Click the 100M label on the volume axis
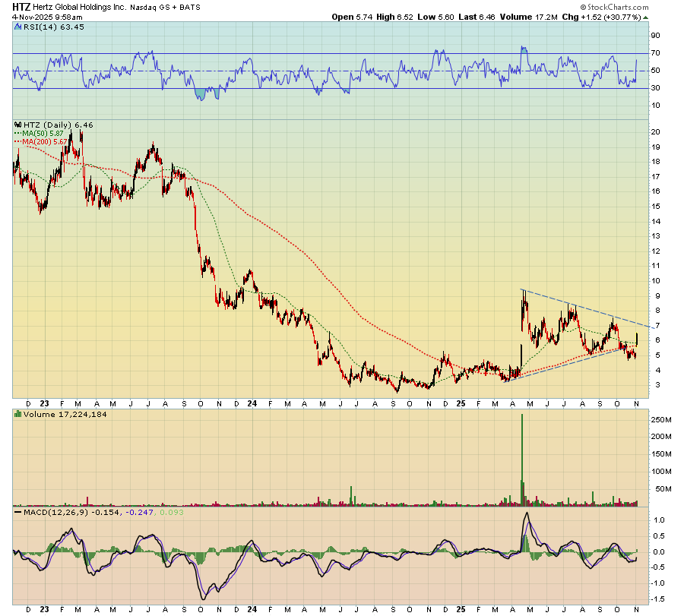 [x=661, y=471]
